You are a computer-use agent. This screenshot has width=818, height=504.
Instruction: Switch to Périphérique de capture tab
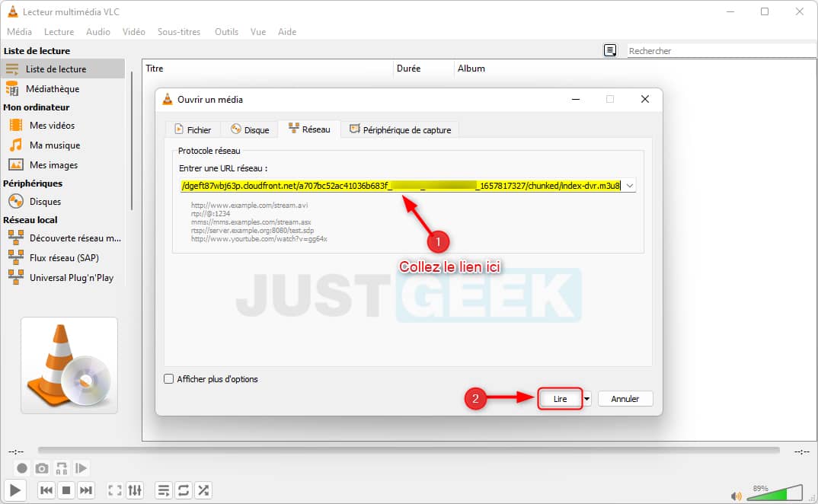(400, 129)
